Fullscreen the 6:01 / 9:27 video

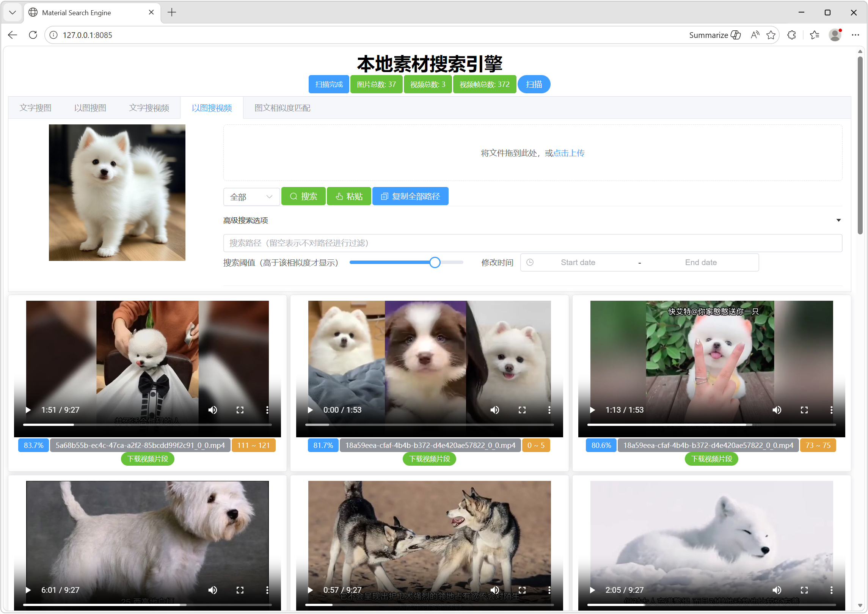[240, 590]
